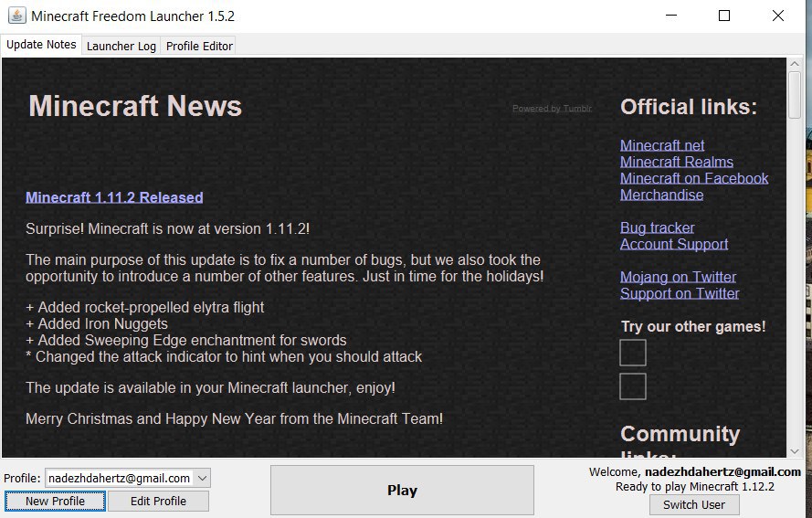Click the Try our other games text
The width and height of the screenshot is (812, 518).
click(x=693, y=326)
